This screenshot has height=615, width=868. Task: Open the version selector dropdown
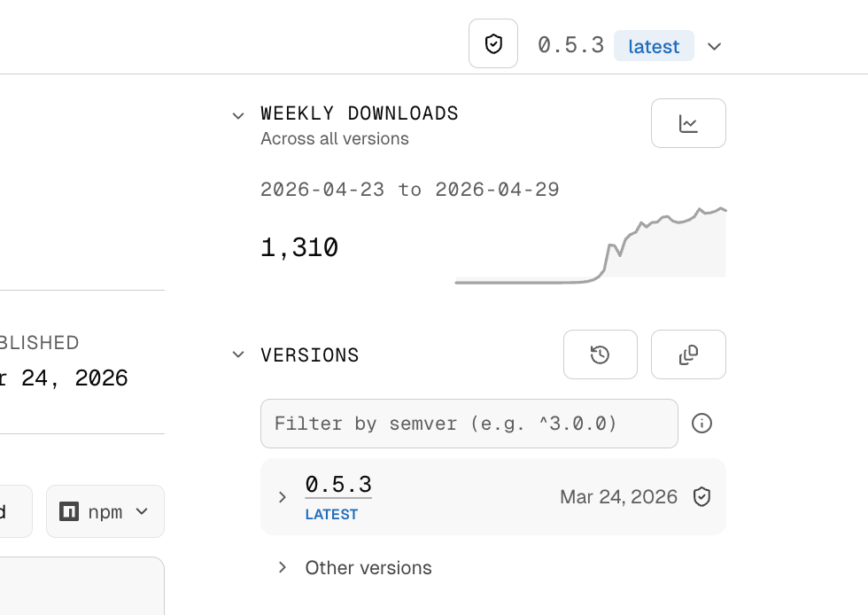click(714, 45)
